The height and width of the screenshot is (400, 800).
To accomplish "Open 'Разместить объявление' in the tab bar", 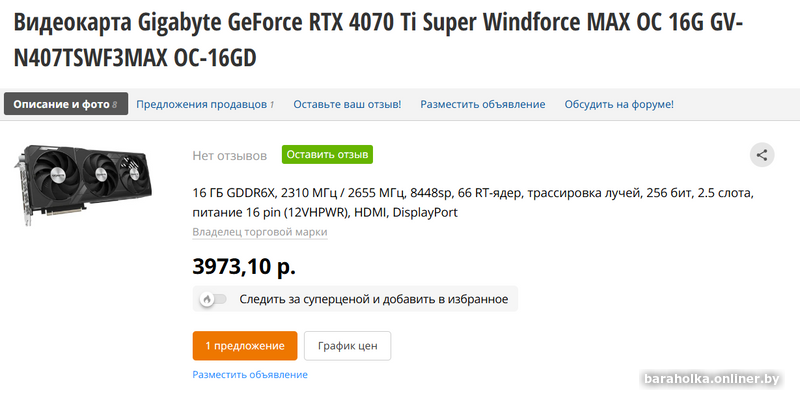I will pos(483,105).
